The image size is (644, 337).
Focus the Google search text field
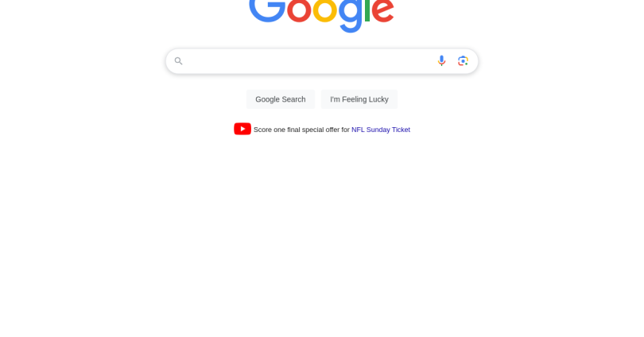tap(309, 61)
